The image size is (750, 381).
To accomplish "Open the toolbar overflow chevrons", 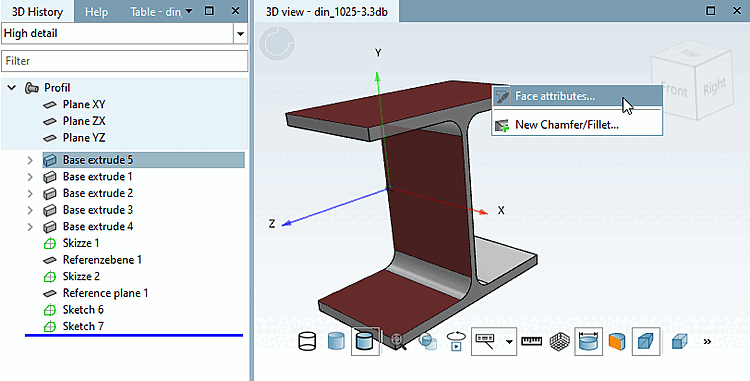I will tap(707, 341).
